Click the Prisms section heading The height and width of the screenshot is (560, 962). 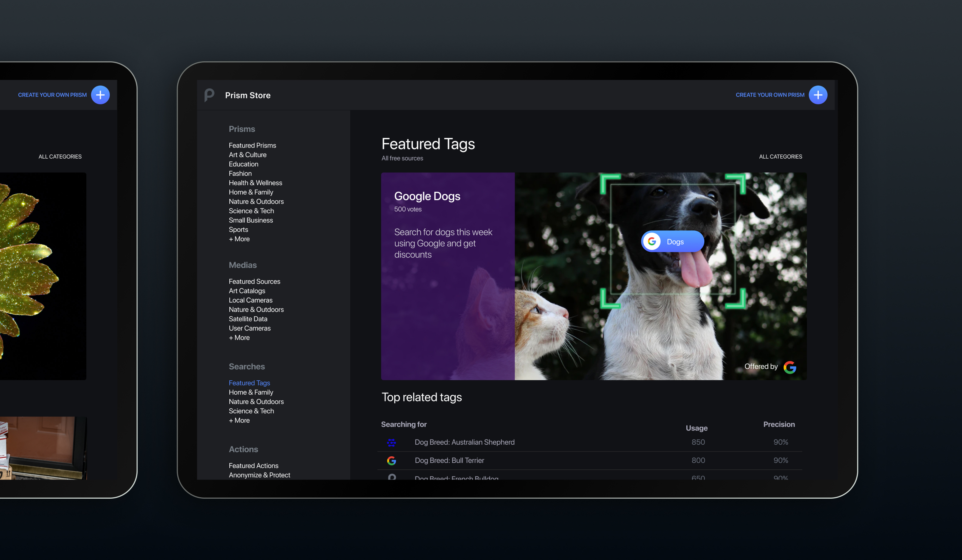(242, 129)
